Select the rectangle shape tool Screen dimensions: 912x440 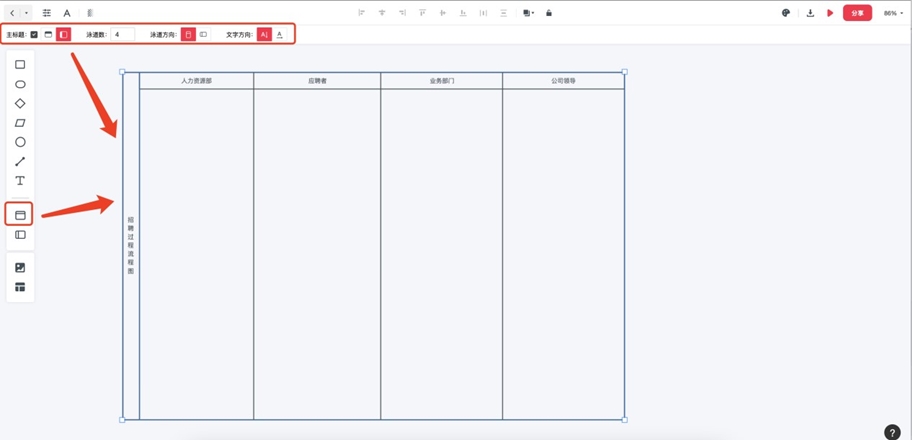(20, 65)
